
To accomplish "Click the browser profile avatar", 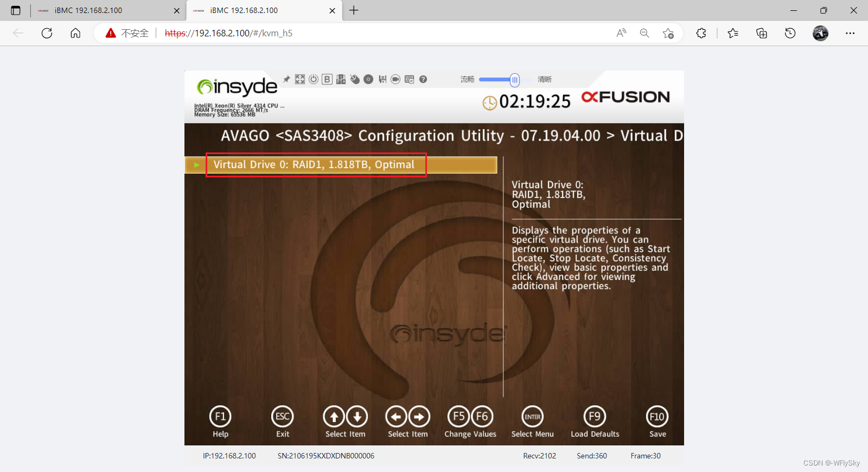I will (820, 33).
